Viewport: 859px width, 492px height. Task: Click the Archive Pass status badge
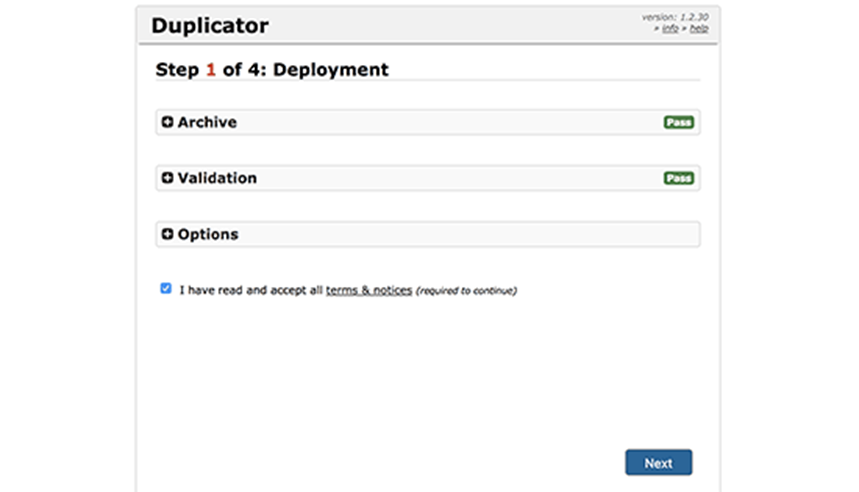679,122
